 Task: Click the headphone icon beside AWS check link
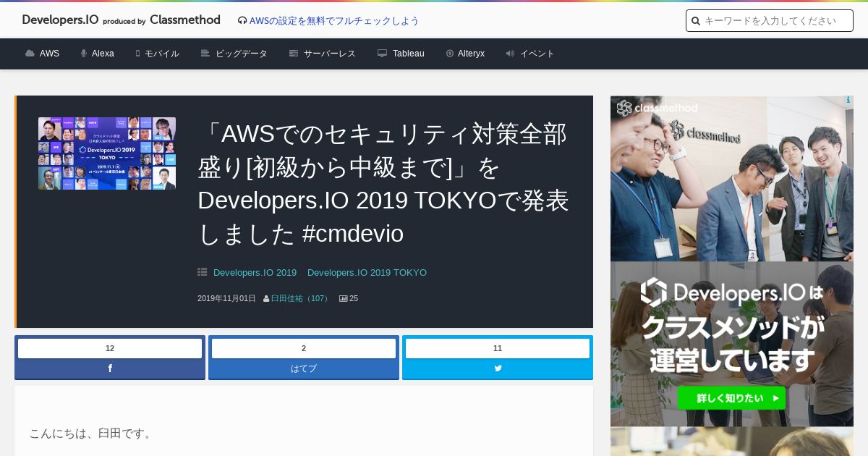[242, 21]
